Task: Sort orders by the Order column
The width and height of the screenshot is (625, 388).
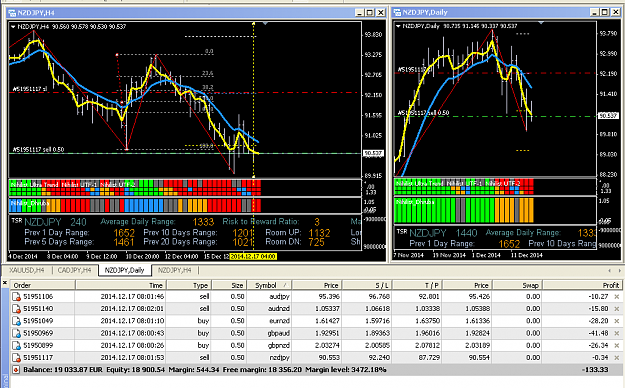Action: coord(43,285)
